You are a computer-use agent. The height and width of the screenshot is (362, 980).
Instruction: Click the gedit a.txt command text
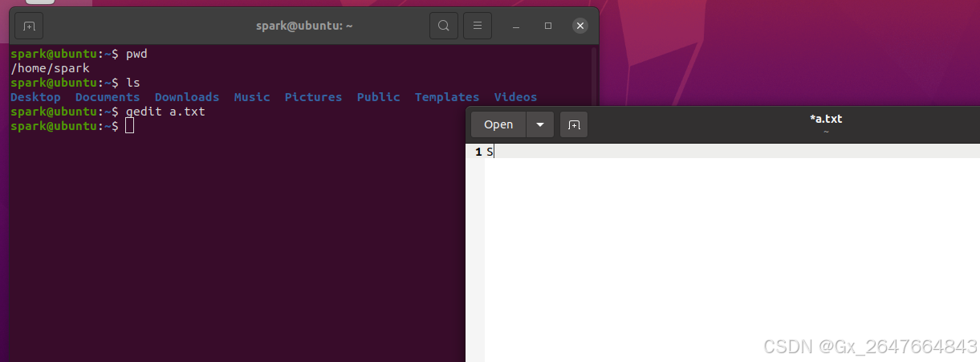point(165,112)
